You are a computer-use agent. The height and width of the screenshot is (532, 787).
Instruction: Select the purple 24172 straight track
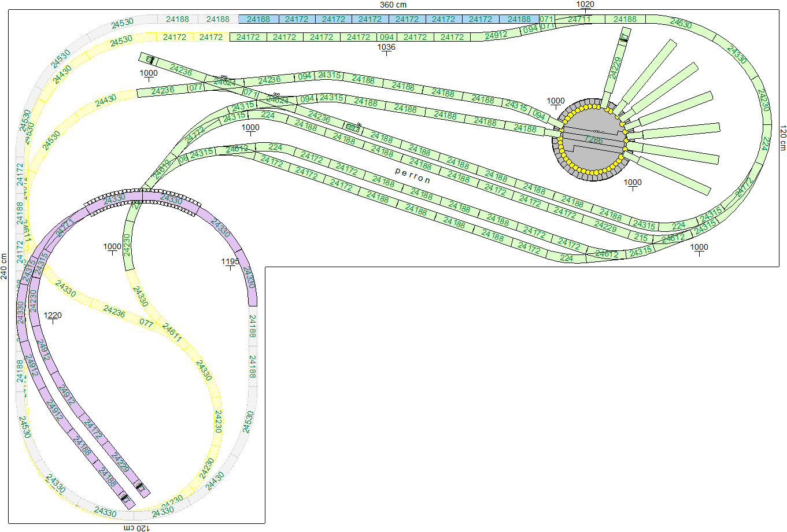(x=93, y=428)
